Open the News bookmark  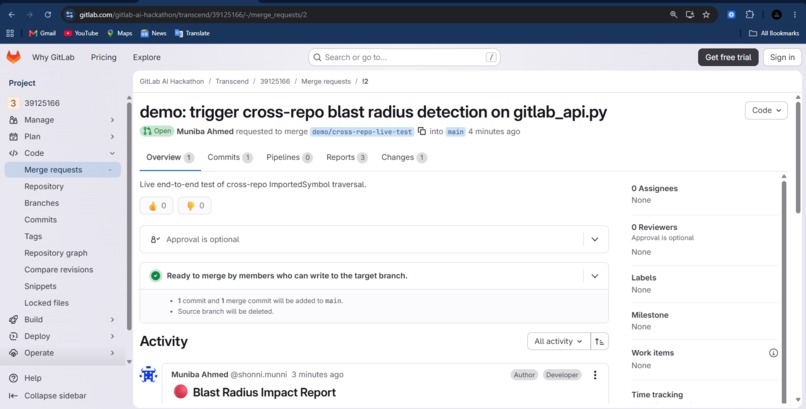153,33
